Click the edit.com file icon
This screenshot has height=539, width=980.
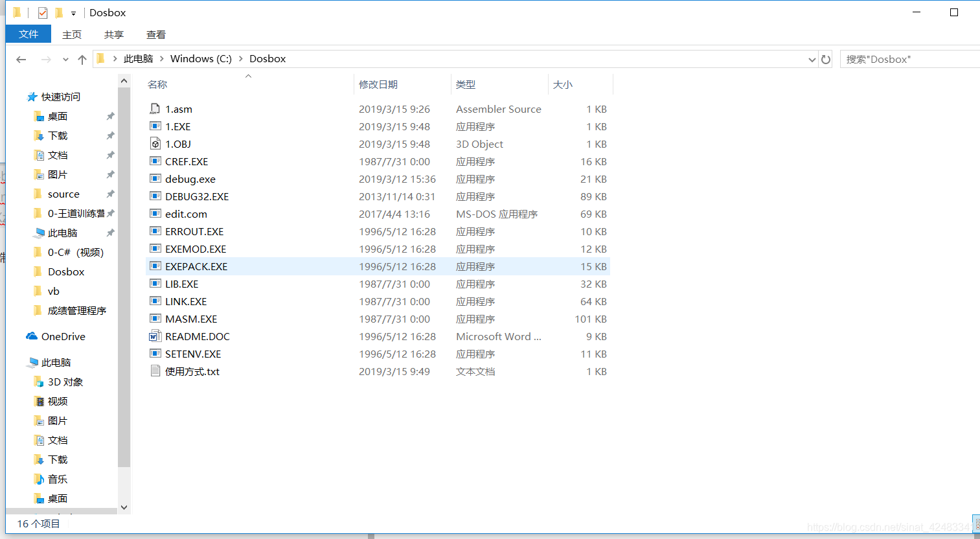tap(155, 214)
